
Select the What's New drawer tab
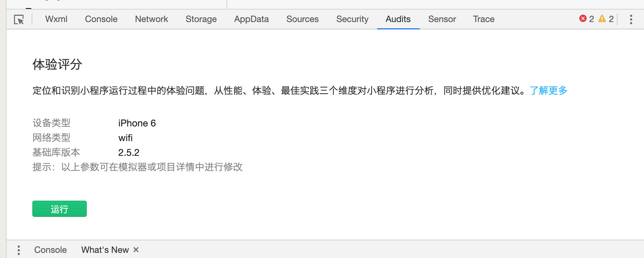coord(105,250)
